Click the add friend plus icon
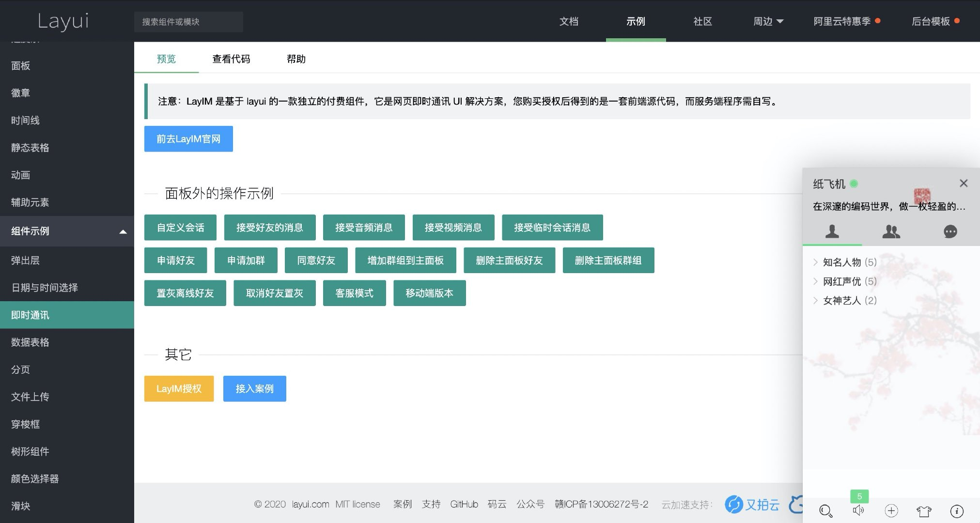The width and height of the screenshot is (980, 523). 891,510
